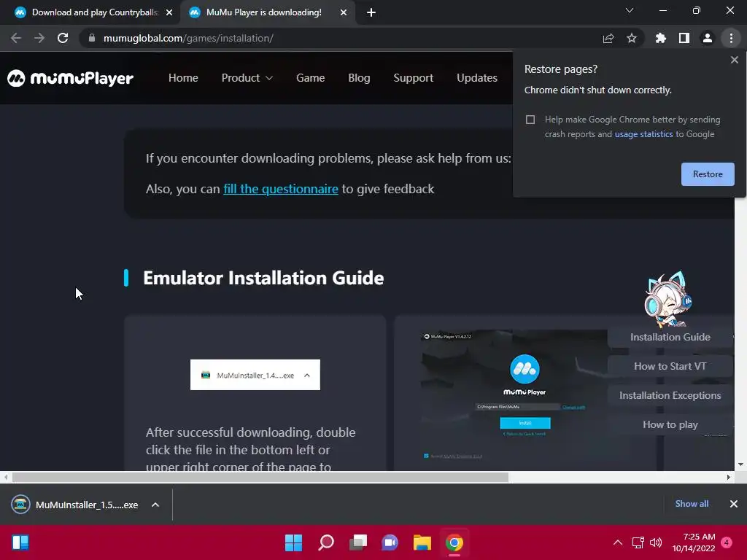Show hidden tray icons chevron
The height and width of the screenshot is (560, 747).
click(x=618, y=542)
